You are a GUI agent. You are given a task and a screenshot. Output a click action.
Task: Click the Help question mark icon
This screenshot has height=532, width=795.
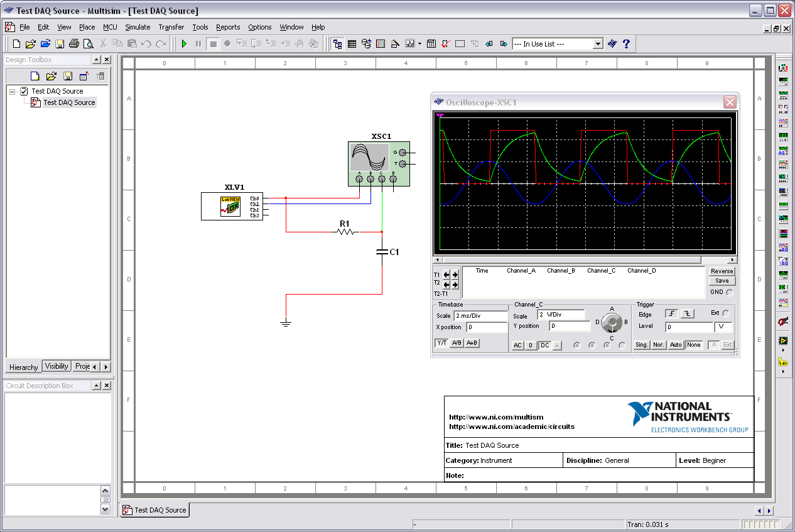coord(625,44)
